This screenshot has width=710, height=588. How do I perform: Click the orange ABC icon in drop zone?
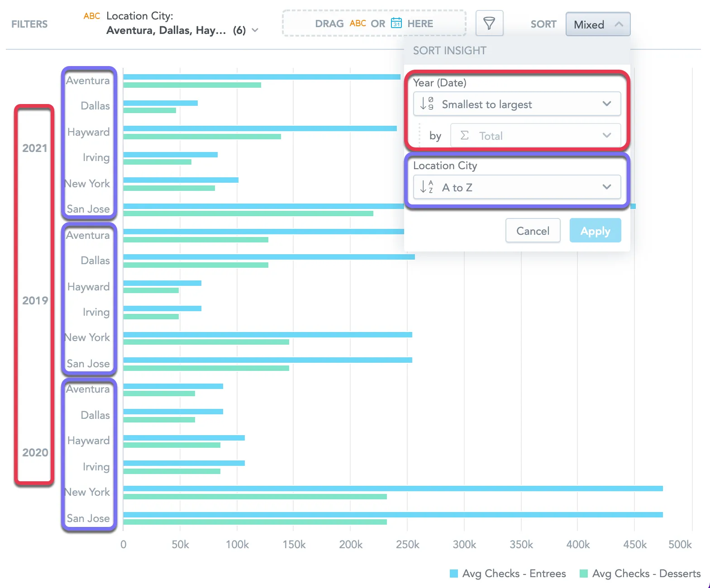[x=357, y=23]
